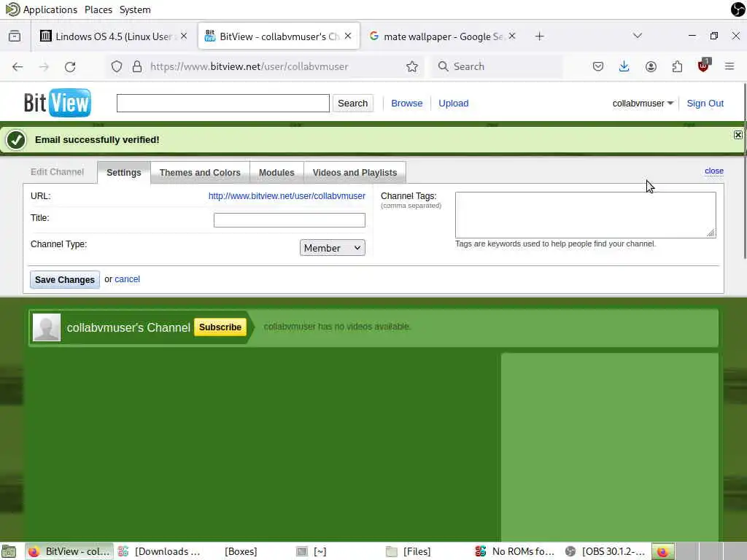Focus the Channel Tags text area

(x=586, y=215)
